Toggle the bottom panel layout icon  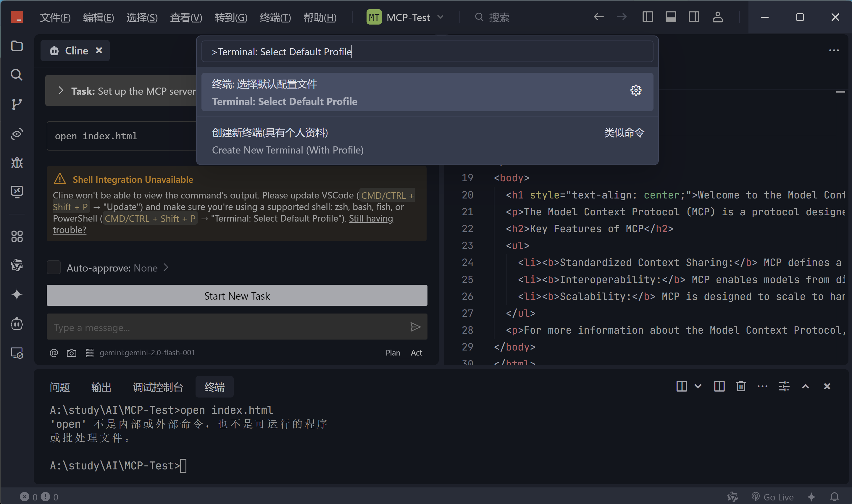[670, 17]
